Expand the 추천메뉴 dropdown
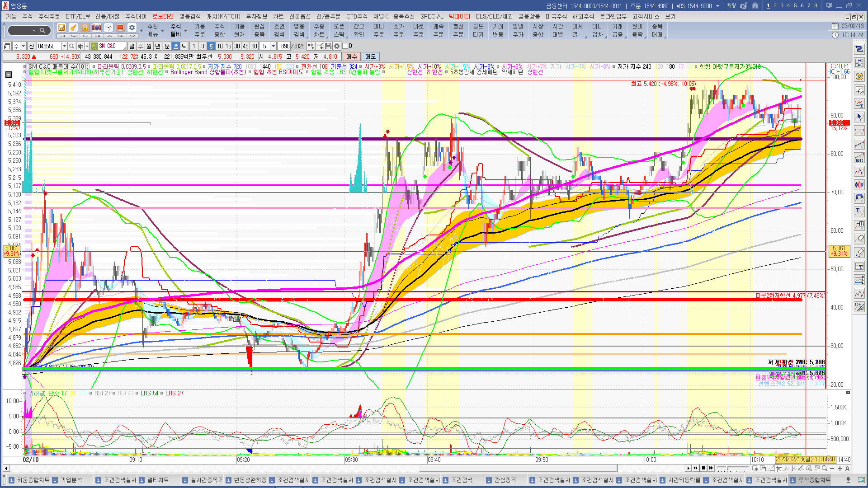This screenshot has width=868, height=488. pos(162,31)
